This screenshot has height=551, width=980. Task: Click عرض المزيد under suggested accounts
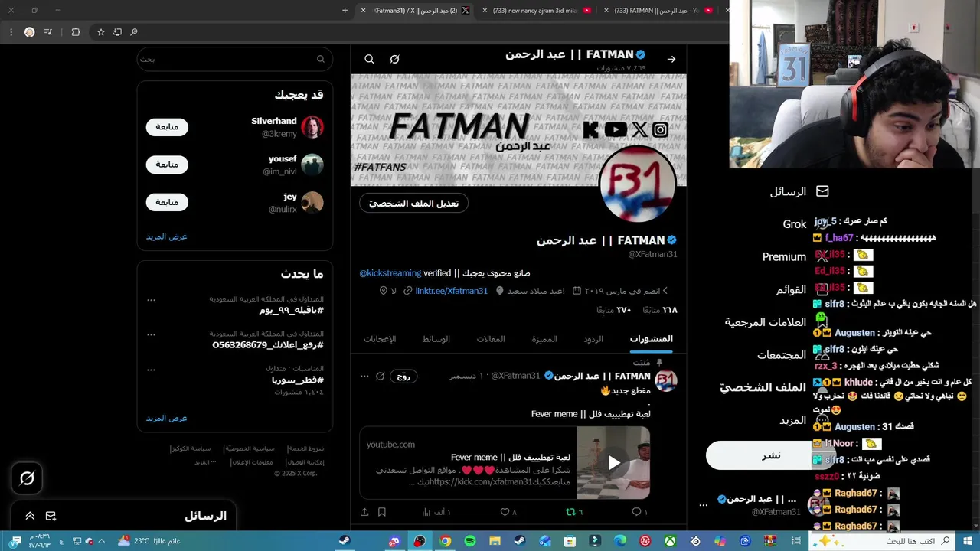167,236
